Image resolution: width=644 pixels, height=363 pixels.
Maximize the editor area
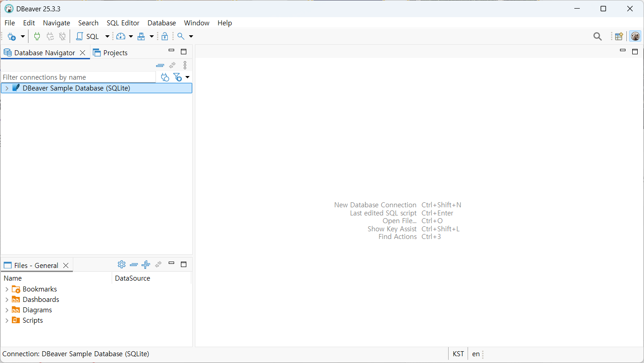coord(635,52)
